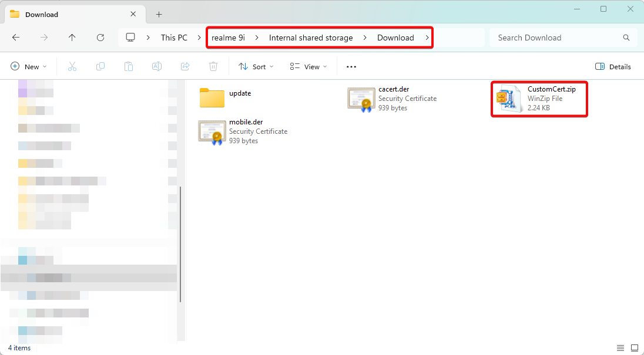Add a new tab with plus button
Screen dimensions: 644x355
159,14
